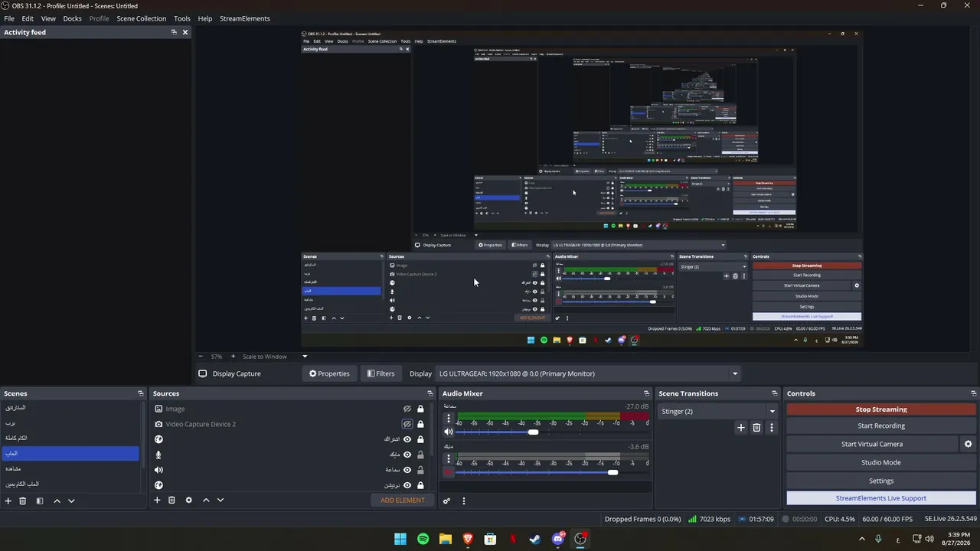The height and width of the screenshot is (551, 980).
Task: Open scene filters icon in Scenes toolbar
Action: [40, 500]
